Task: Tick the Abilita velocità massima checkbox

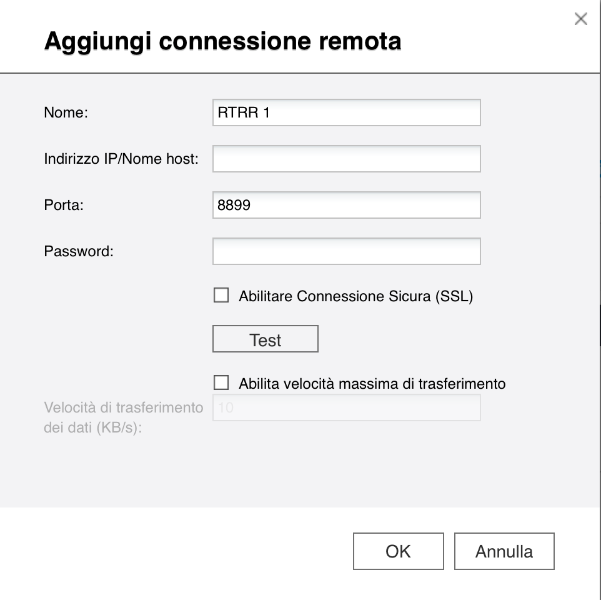Action: [x=222, y=382]
